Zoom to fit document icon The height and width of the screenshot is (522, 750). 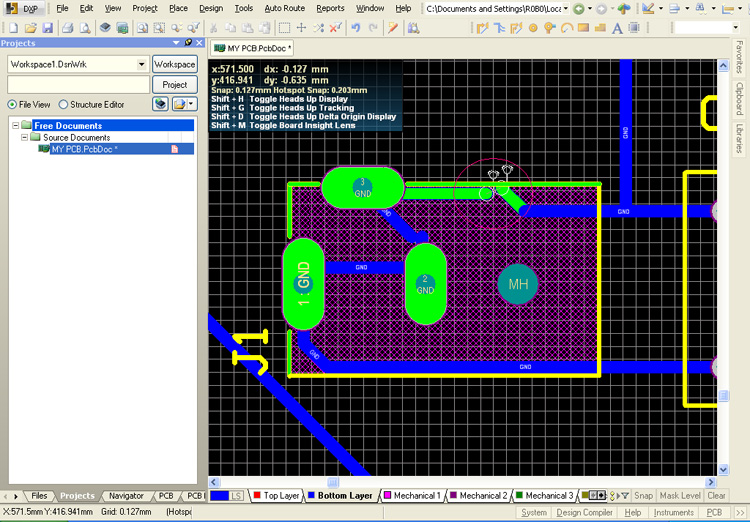coord(143,28)
